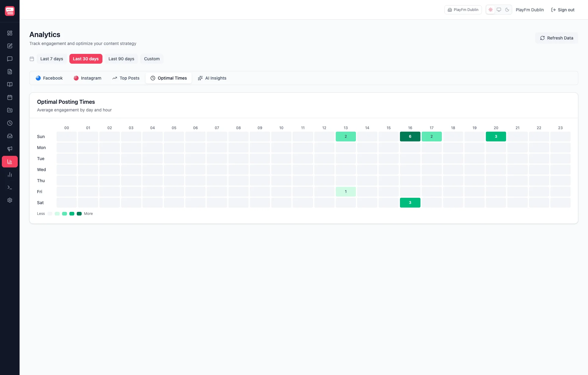Sign out of PlayFm Dublin
This screenshot has width=588, height=375.
(563, 9)
